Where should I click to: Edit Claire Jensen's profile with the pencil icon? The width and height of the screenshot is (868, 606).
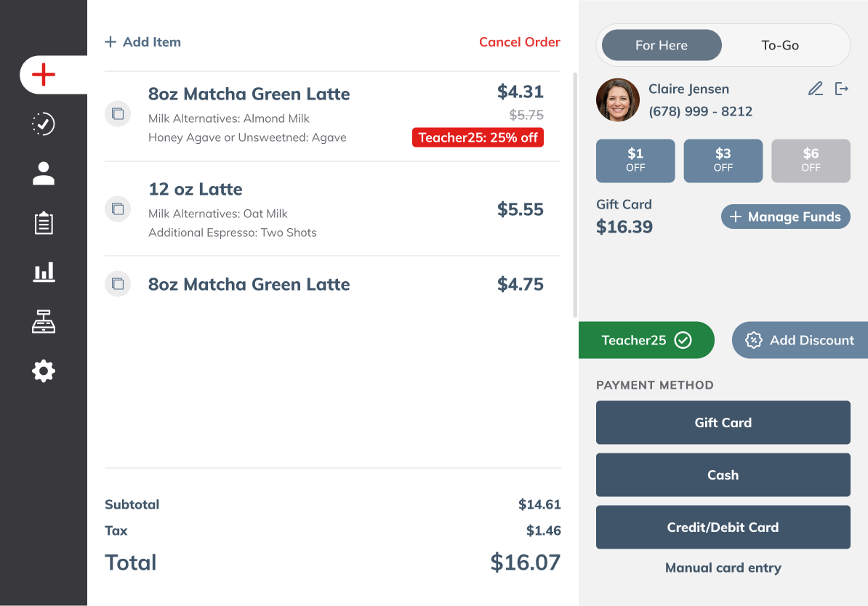[815, 89]
